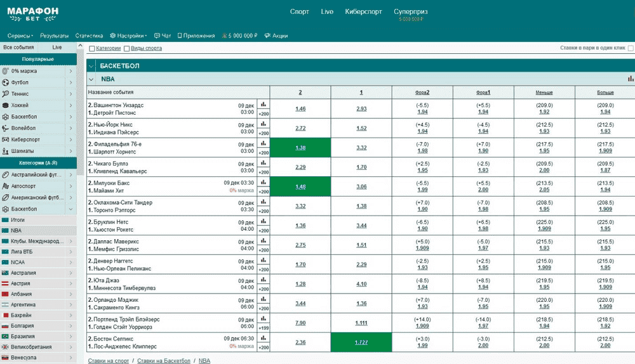Image resolution: width=635 pixels, height=364 pixels.
Task: Click the NBA section statistics chart icon
Action: tap(631, 79)
